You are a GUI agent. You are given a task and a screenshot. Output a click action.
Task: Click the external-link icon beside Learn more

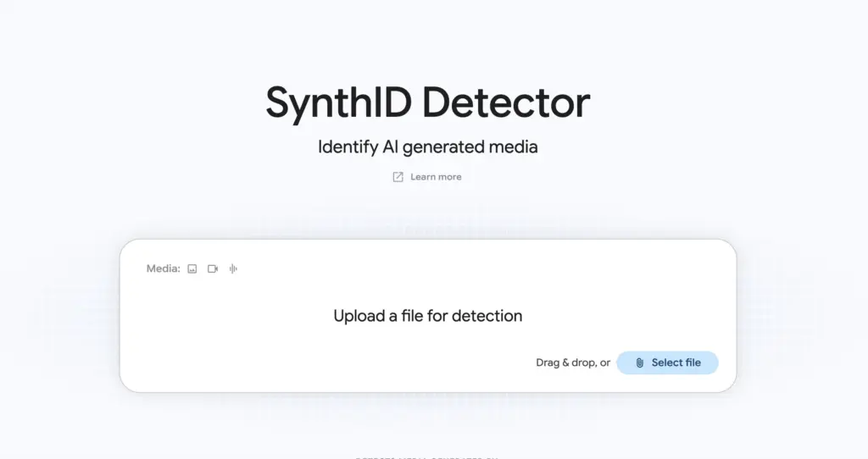pyautogui.click(x=398, y=177)
